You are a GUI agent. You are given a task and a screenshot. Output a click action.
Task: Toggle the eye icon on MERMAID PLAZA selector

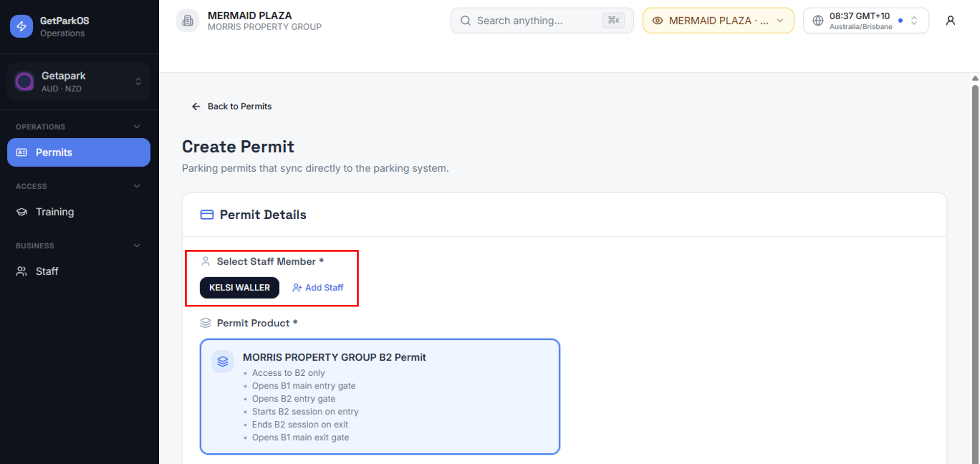click(658, 21)
